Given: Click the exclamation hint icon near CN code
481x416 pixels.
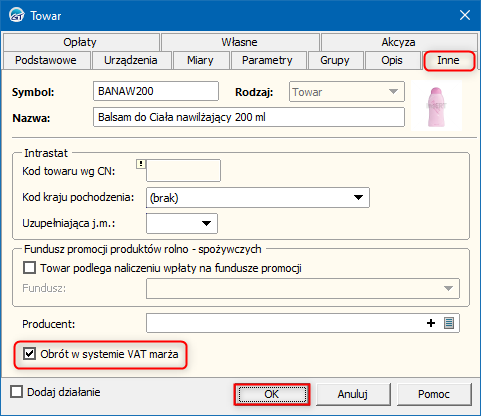Looking at the screenshot, I should pyautogui.click(x=141, y=164).
